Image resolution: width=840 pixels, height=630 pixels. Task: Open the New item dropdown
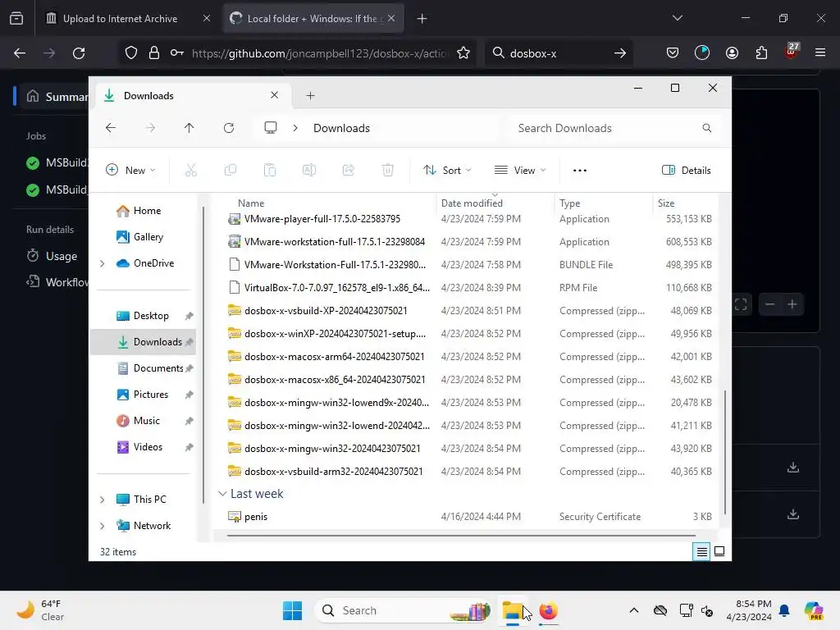point(130,171)
